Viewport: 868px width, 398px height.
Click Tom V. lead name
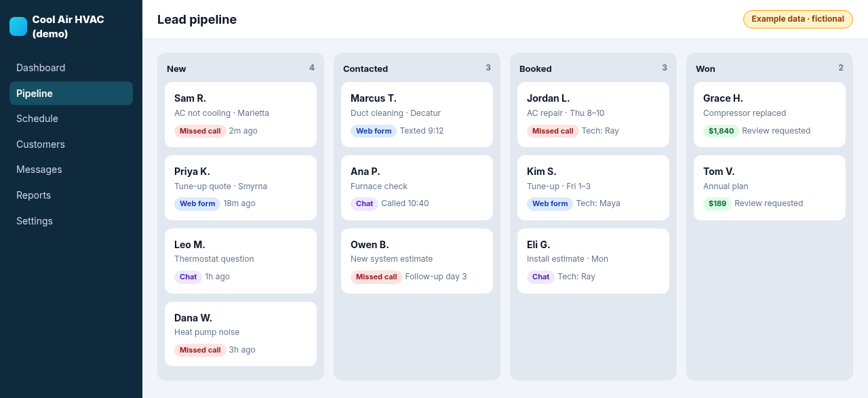pyautogui.click(x=719, y=172)
